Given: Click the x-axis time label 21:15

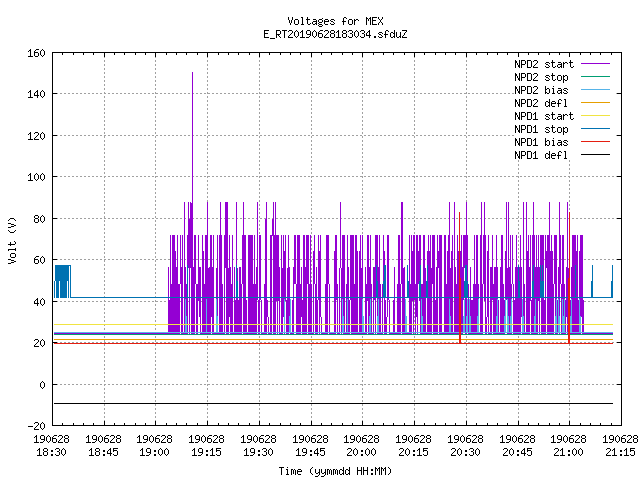Looking at the screenshot, I should click(620, 452).
